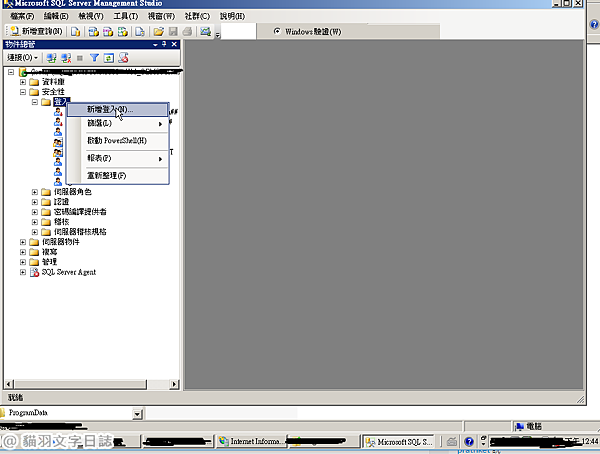Expand the 複寫 folder node
The height and width of the screenshot is (454, 600).
[23, 252]
